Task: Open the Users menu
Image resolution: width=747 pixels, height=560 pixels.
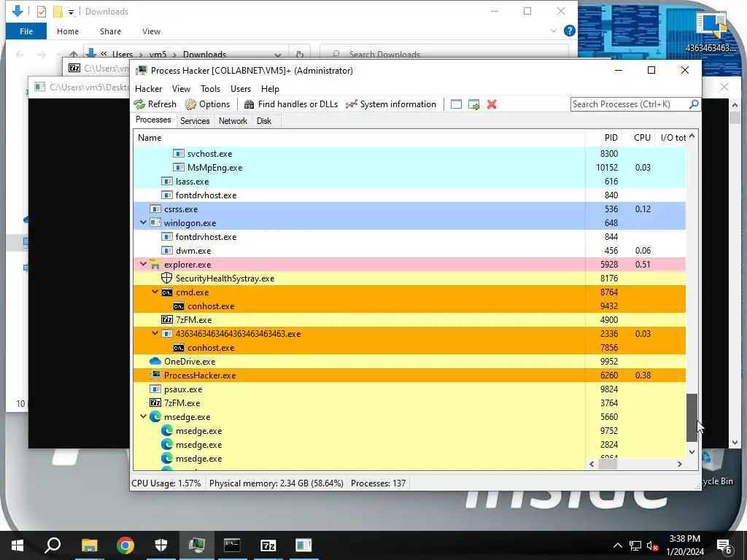Action: pyautogui.click(x=241, y=89)
